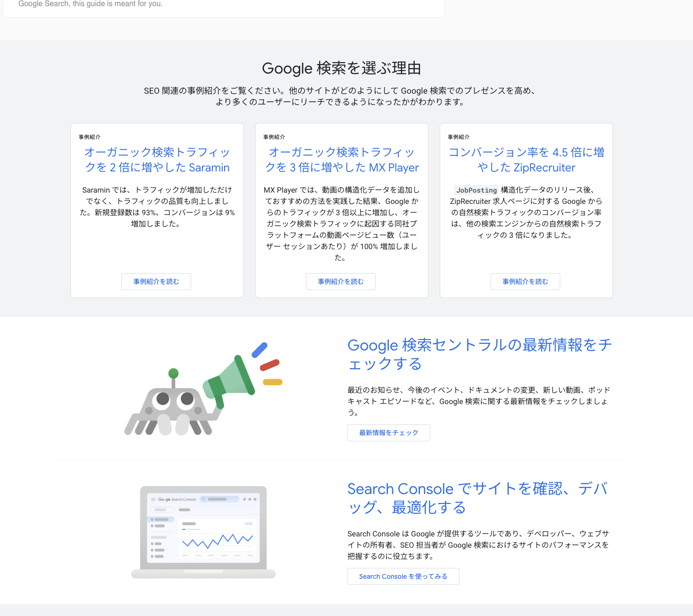Click the JobPosting code text in ZipRecruiter card
Viewport: 693px width, 616px height.
(x=476, y=190)
